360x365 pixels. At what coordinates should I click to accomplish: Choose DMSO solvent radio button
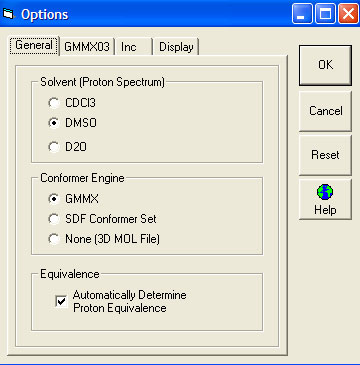(x=54, y=123)
